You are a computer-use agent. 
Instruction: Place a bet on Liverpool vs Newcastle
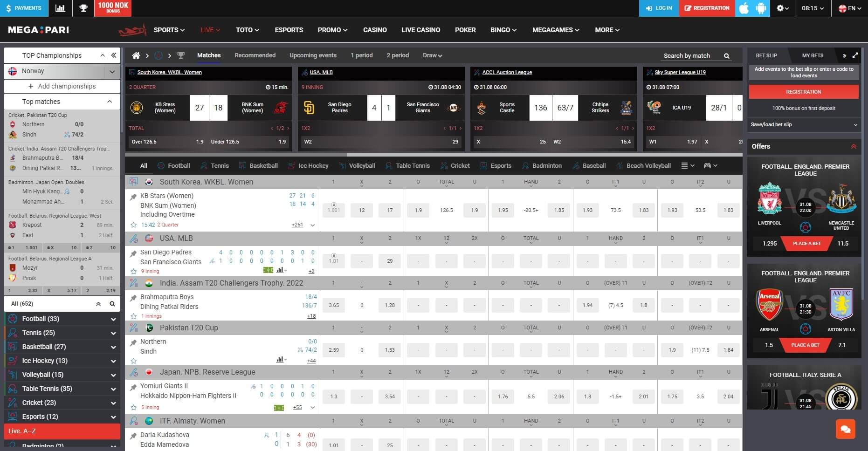pos(806,243)
